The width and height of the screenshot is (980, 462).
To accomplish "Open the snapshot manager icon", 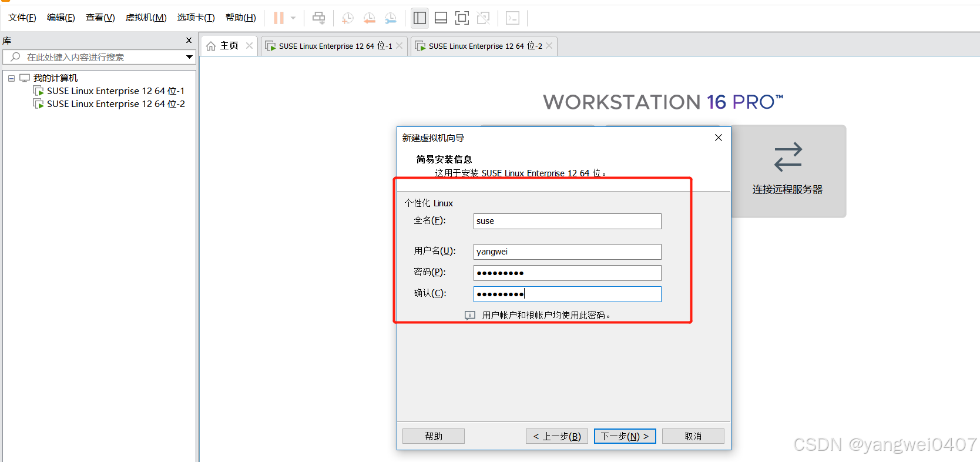I will click(391, 18).
